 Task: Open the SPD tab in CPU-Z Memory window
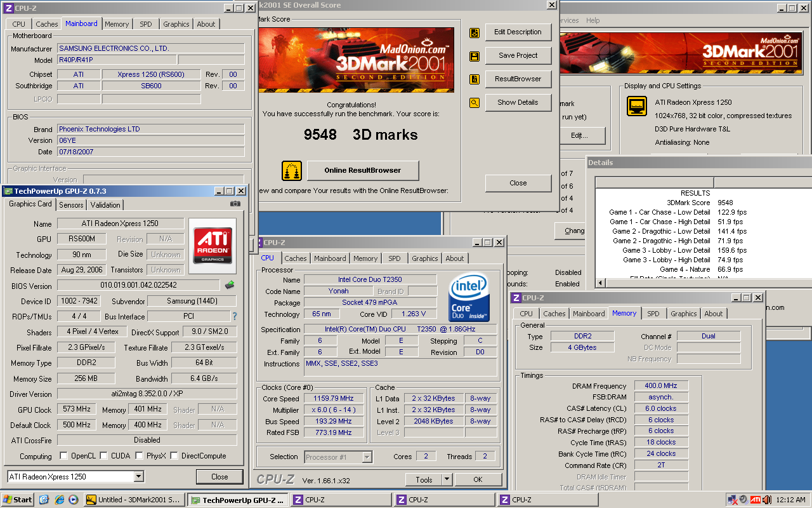(653, 314)
